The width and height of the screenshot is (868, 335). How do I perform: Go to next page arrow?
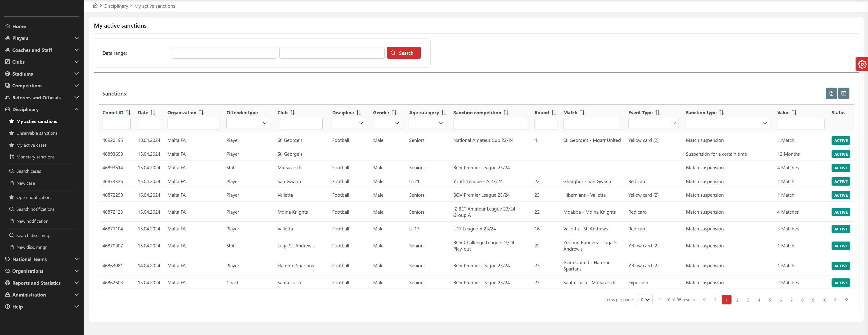835,299
